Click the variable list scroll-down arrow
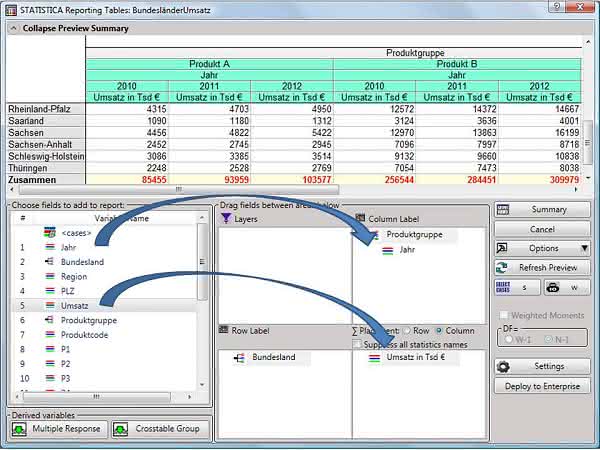 pos(202,385)
